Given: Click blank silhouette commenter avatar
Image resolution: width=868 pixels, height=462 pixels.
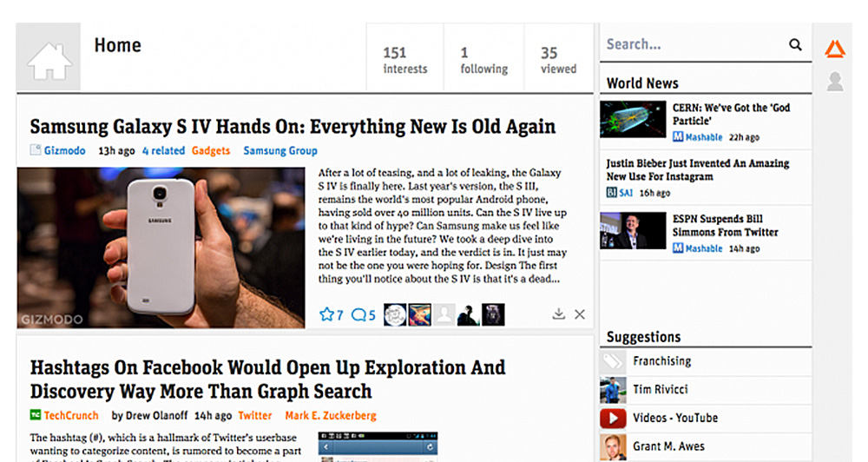Looking at the screenshot, I should (x=444, y=314).
